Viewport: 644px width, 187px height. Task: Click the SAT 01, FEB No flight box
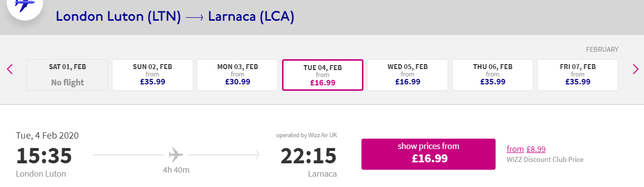68,75
